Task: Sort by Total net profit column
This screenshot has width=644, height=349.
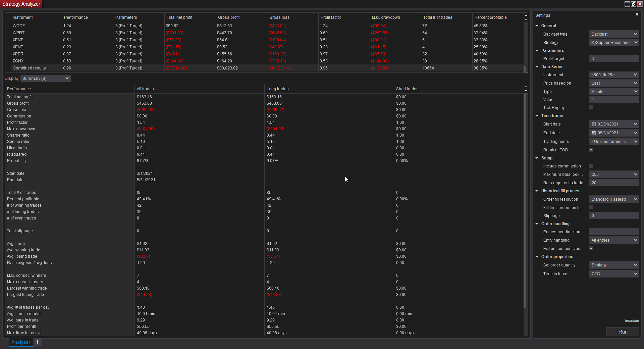Action: tap(190, 17)
